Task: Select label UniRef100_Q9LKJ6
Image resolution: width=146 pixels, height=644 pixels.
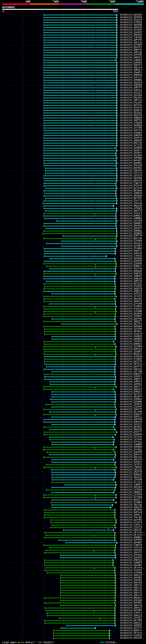Action: click(x=131, y=42)
